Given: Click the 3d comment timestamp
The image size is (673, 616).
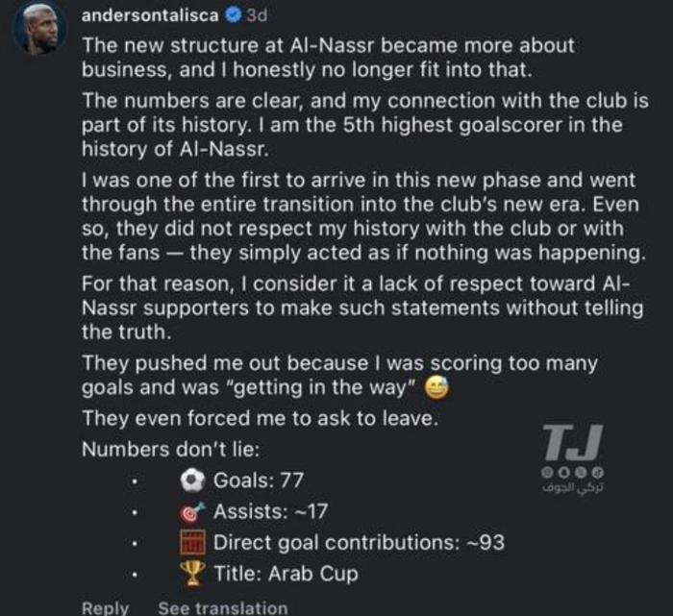Looking at the screenshot, I should pos(257,16).
